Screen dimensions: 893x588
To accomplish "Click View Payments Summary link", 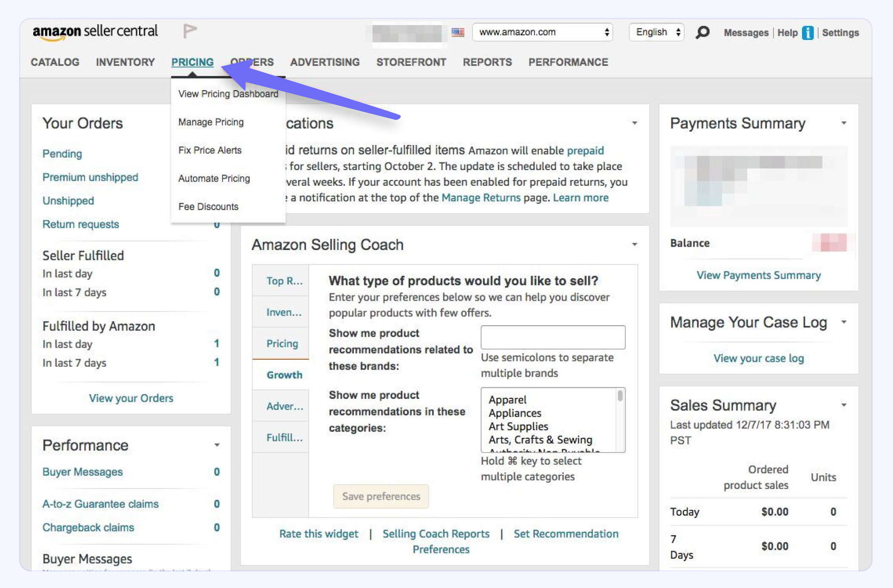I will pos(758,274).
